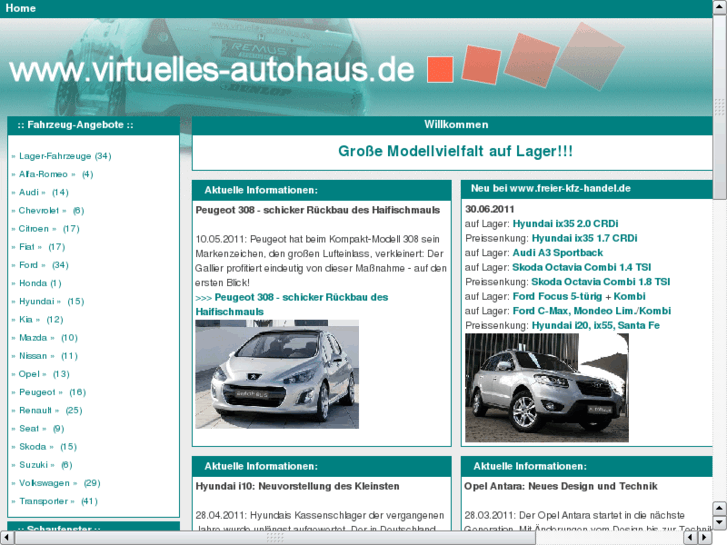Click the left arrow beside the right arrow
Screen dimensions: 727x545
tap(691, 538)
